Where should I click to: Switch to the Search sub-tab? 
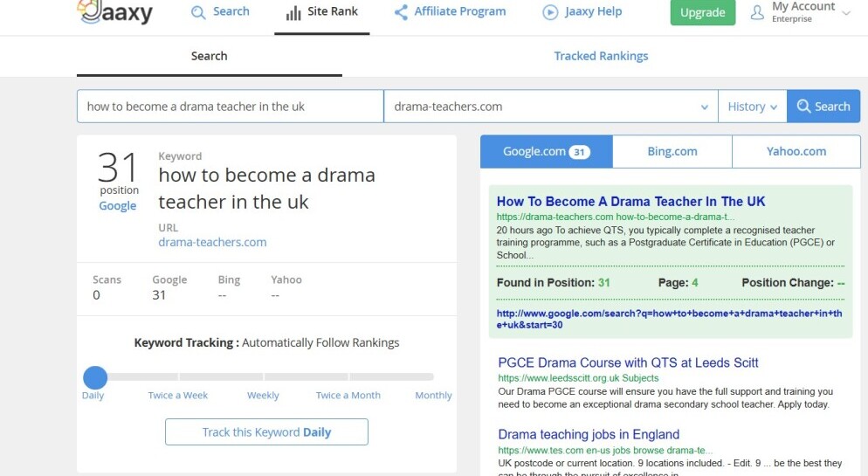[210, 56]
